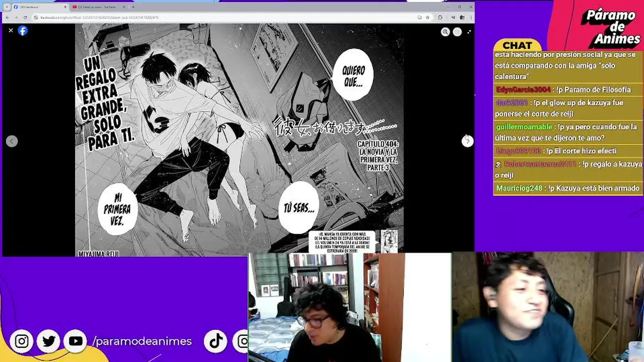Click guillermoamable chat username

524,127
